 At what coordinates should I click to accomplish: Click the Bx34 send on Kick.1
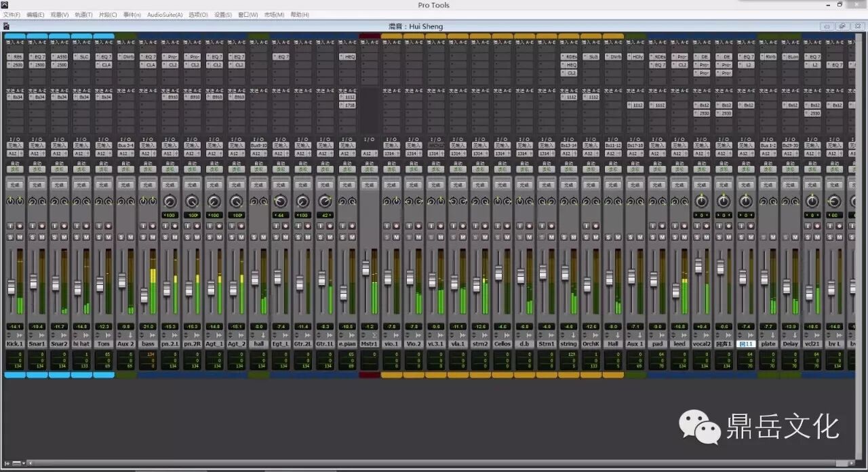pos(16,97)
